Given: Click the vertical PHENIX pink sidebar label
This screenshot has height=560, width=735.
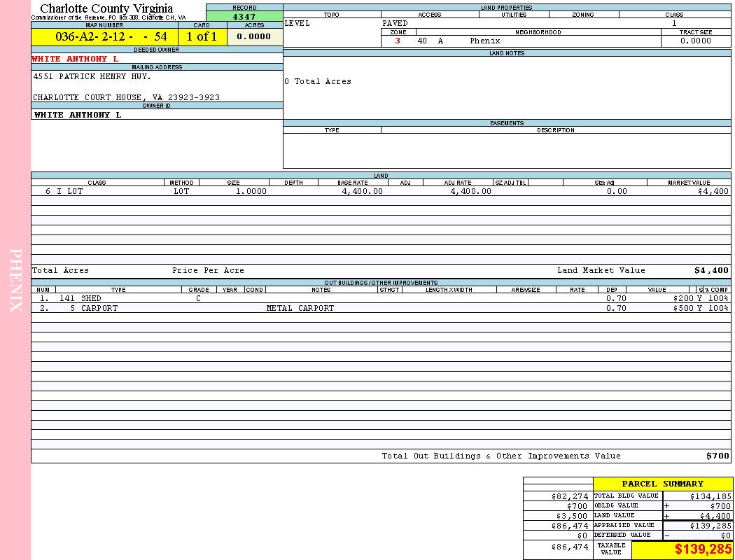Looking at the screenshot, I should [16, 280].
